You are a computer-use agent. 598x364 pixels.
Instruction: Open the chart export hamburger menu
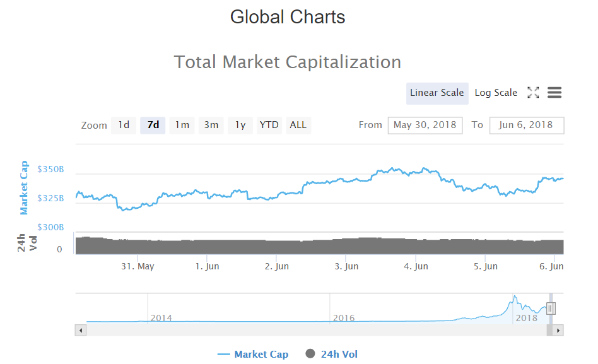tap(554, 92)
